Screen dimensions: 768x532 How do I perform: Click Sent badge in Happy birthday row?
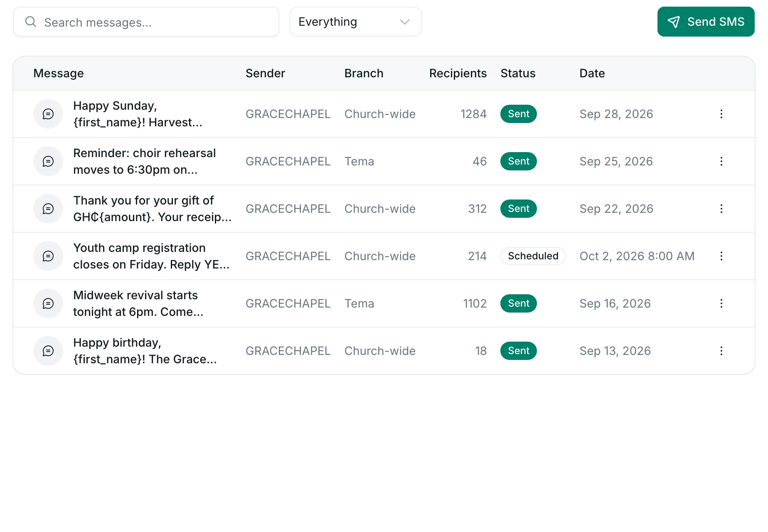519,351
